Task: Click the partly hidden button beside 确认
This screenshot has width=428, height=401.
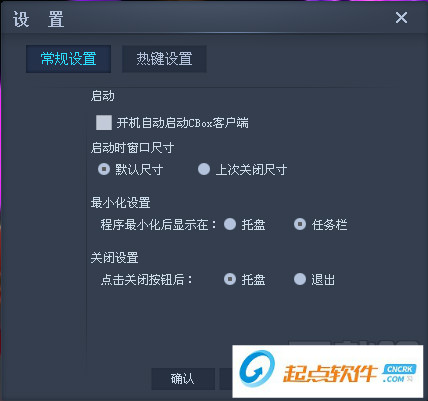Action: coord(226,379)
